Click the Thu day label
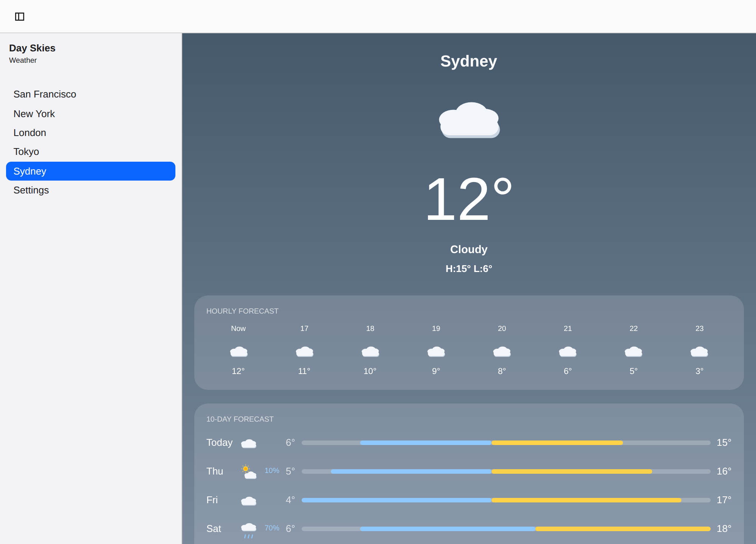This screenshot has height=544, width=756. (x=215, y=471)
